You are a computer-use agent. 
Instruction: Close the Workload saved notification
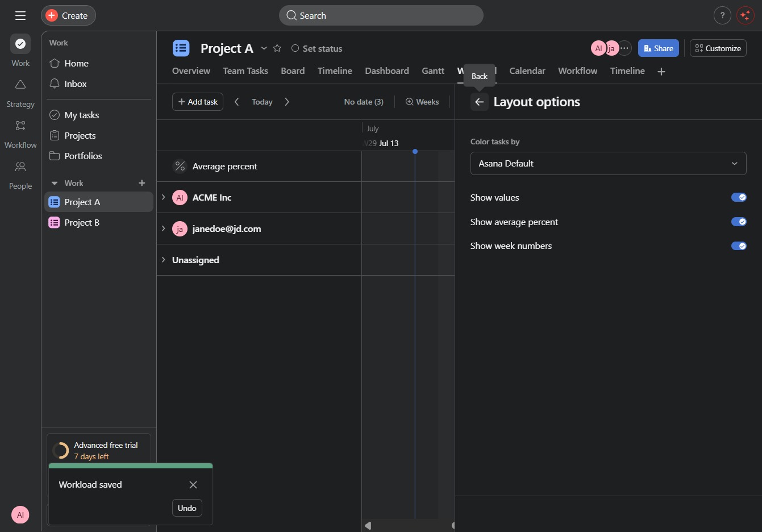coord(193,485)
